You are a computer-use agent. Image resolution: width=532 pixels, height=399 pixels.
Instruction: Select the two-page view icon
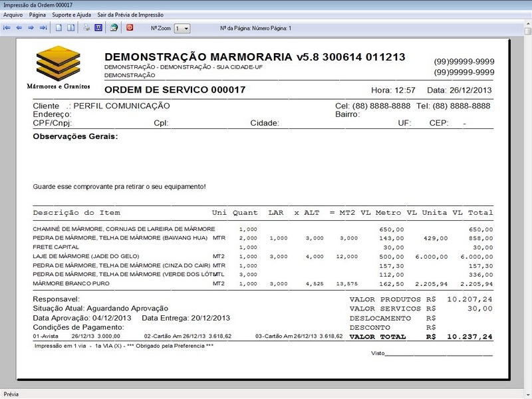[72, 27]
